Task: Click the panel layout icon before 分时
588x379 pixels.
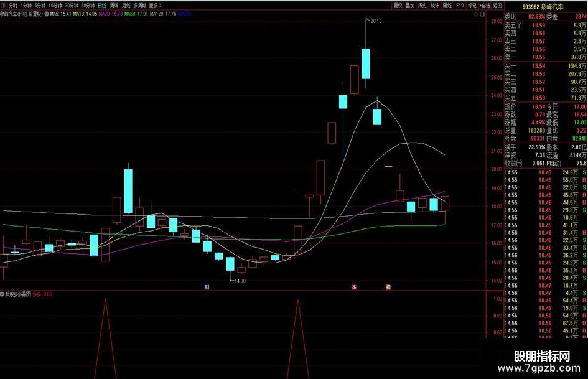Action: pyautogui.click(x=3, y=6)
